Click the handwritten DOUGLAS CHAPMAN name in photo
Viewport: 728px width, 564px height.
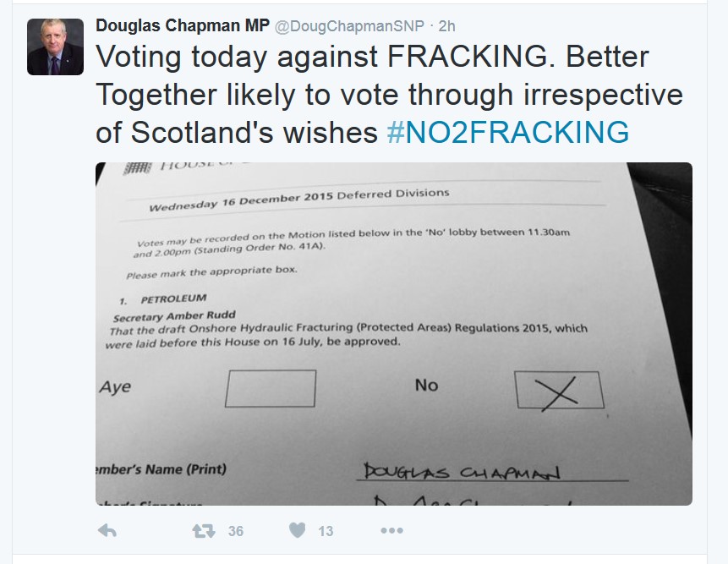[462, 470]
